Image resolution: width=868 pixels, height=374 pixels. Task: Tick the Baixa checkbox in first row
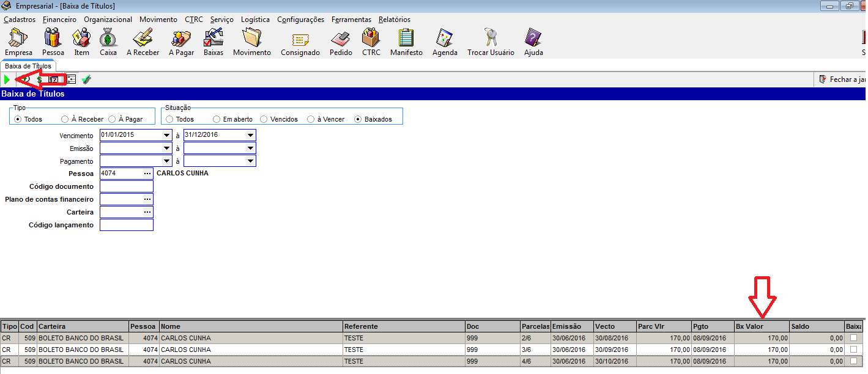(853, 338)
